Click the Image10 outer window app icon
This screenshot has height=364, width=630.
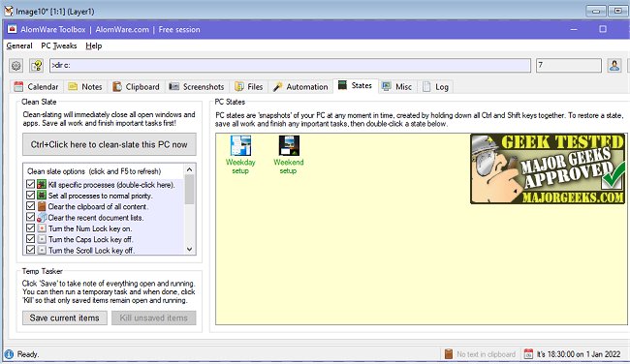coord(9,11)
